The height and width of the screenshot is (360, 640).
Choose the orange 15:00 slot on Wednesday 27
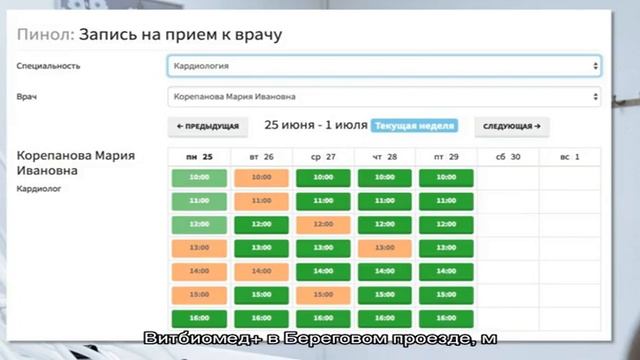[x=323, y=295]
